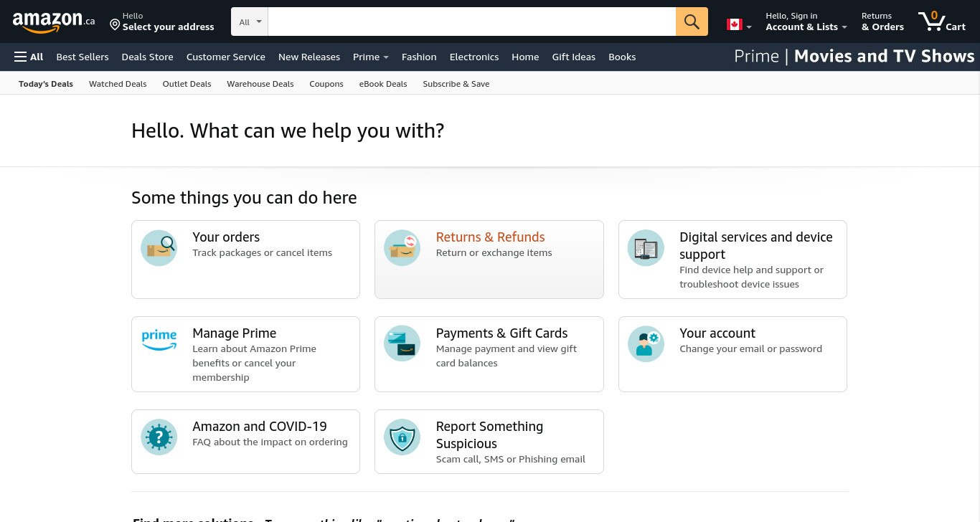The height and width of the screenshot is (522, 980).
Task: Click the Amazon and COVID-19 title
Action: (260, 427)
